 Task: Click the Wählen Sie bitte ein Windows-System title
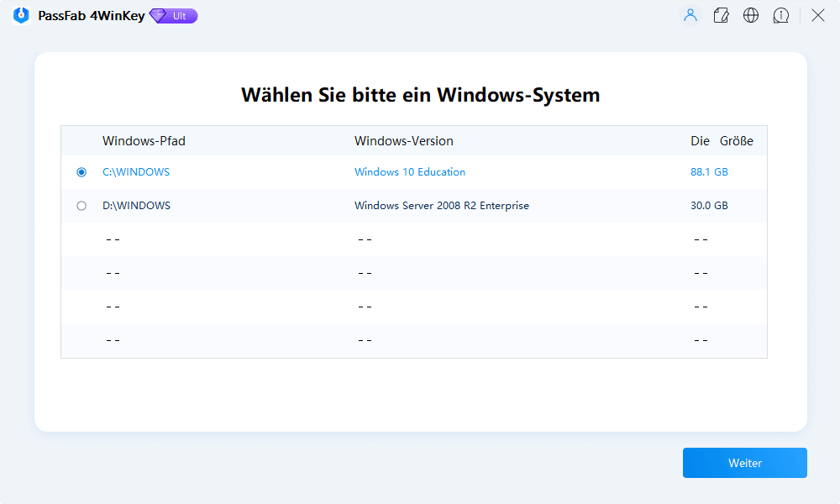[x=420, y=95]
